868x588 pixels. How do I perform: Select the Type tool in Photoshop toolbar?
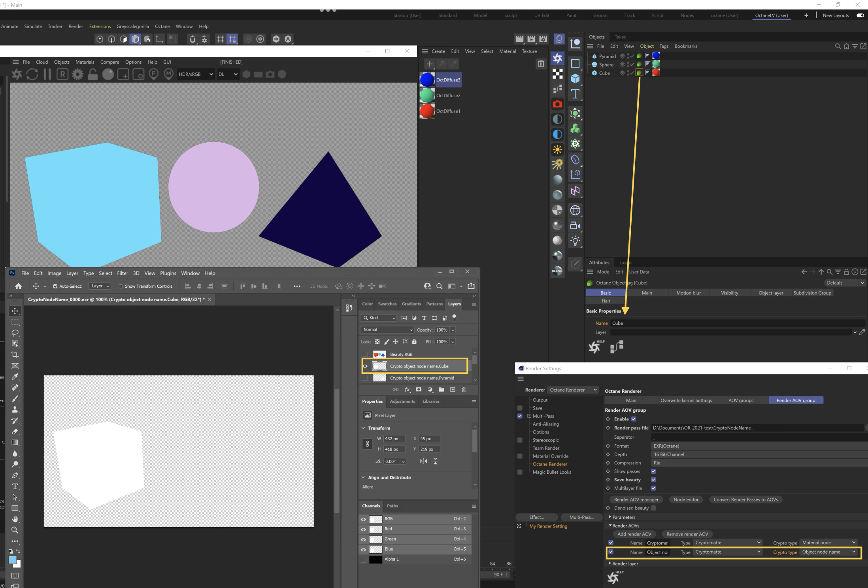click(x=15, y=486)
